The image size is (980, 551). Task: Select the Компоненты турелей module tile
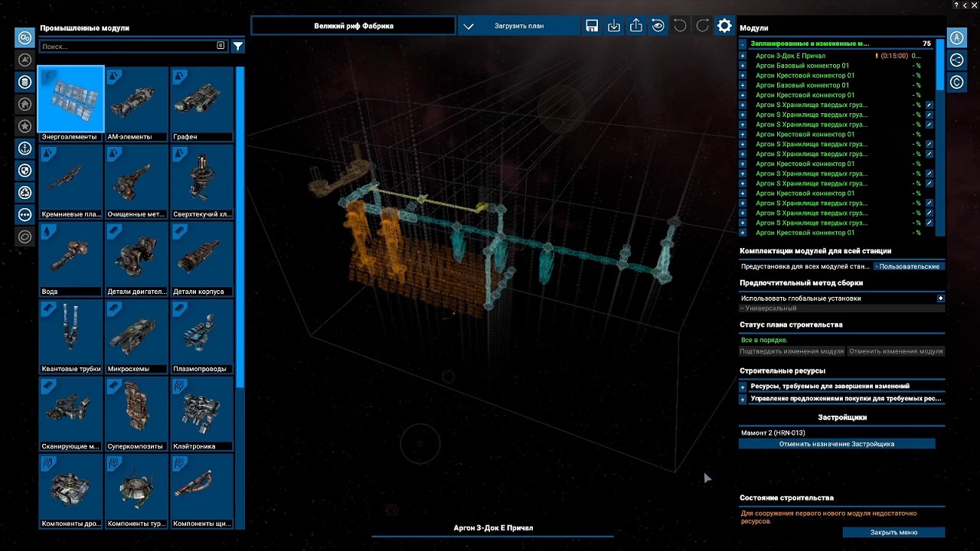click(136, 491)
